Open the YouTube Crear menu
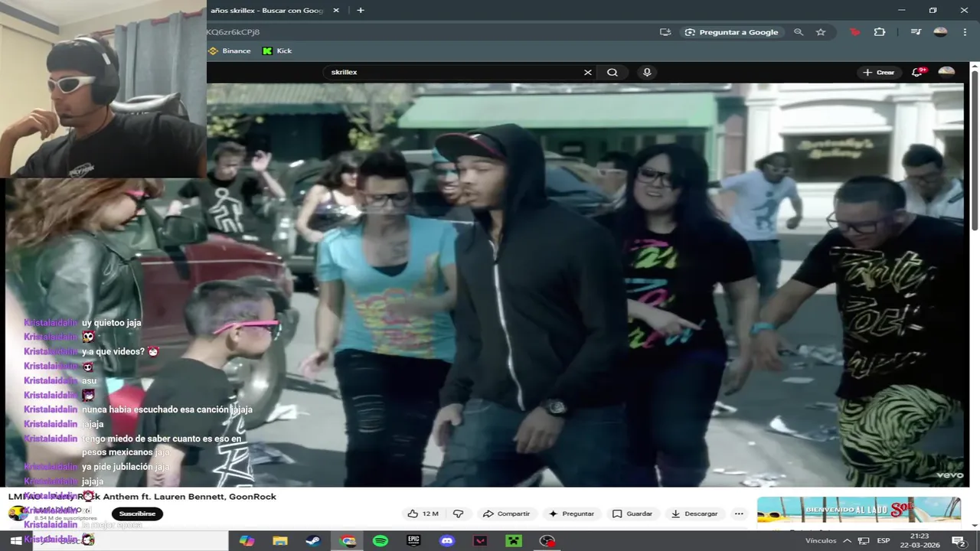This screenshot has height=551, width=980. point(878,72)
